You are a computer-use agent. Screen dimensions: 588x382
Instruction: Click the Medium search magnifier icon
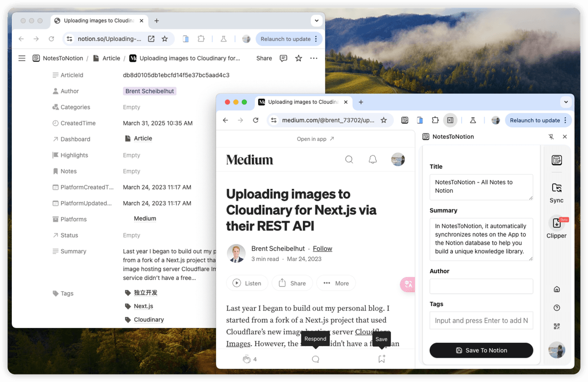point(349,159)
